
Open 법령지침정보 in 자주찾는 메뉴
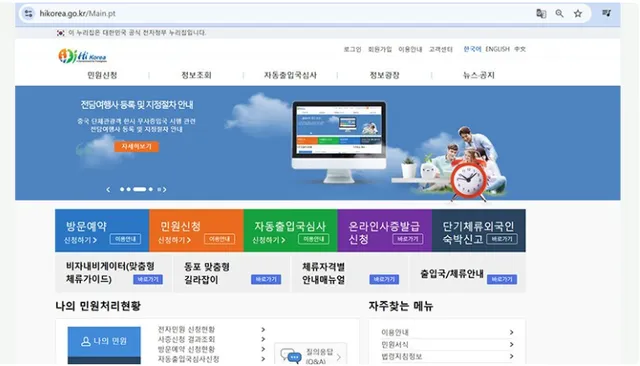tap(402, 357)
